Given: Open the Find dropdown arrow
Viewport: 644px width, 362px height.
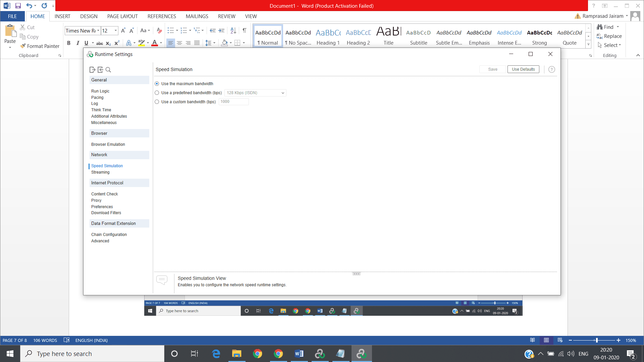Looking at the screenshot, I should click(618, 27).
